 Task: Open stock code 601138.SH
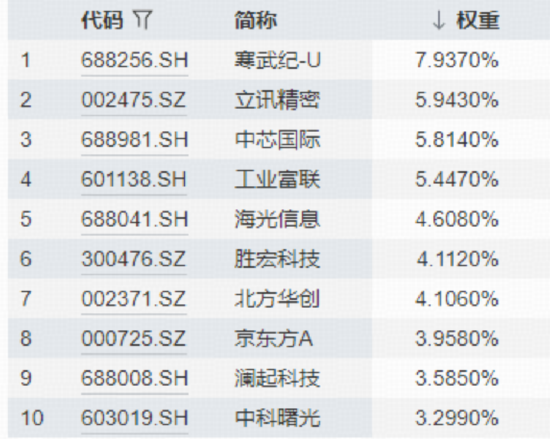[x=134, y=179]
